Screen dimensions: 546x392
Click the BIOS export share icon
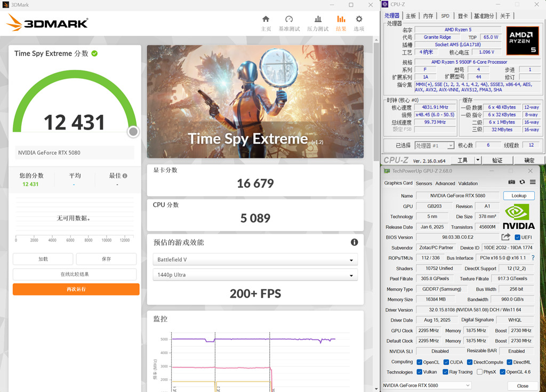click(505, 237)
